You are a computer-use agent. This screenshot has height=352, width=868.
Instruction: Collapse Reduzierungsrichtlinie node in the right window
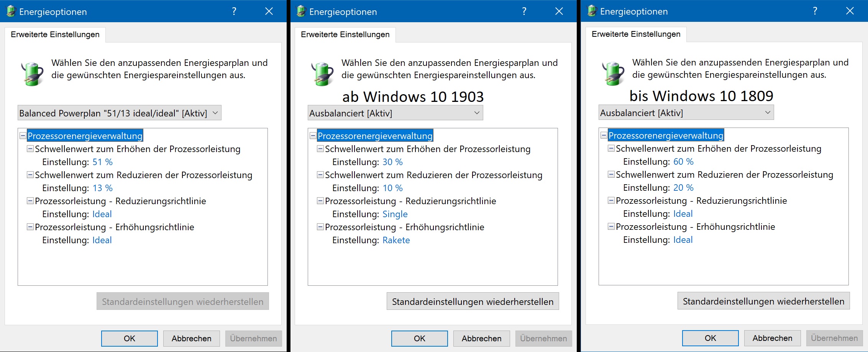pos(611,200)
